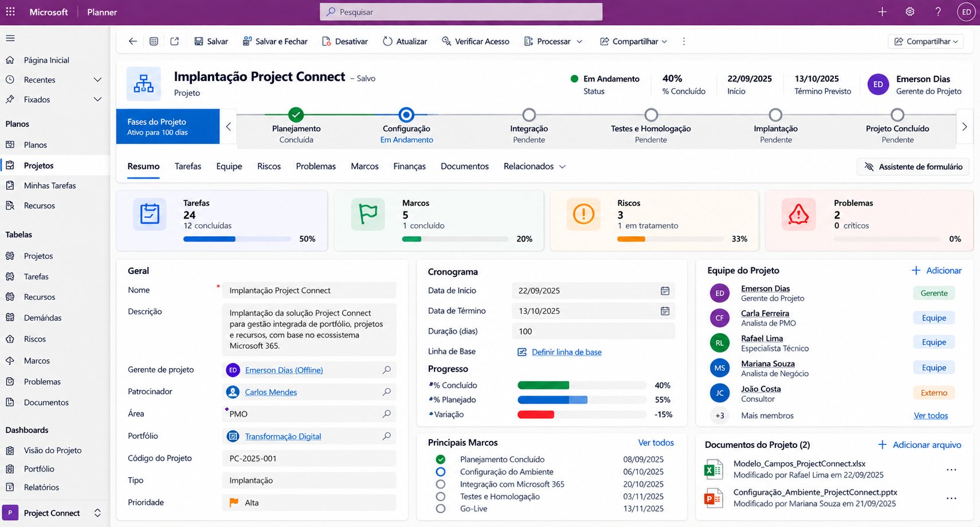Click lookup search icon in Gerente de projeto

coord(387,370)
